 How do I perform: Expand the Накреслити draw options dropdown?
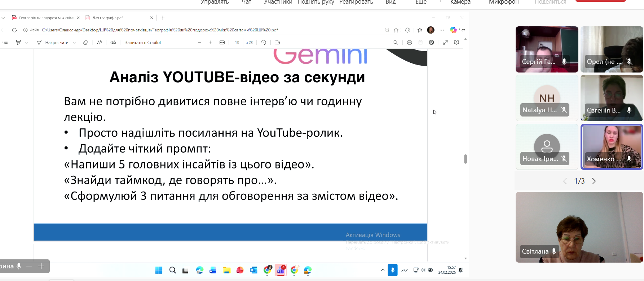pyautogui.click(x=75, y=43)
